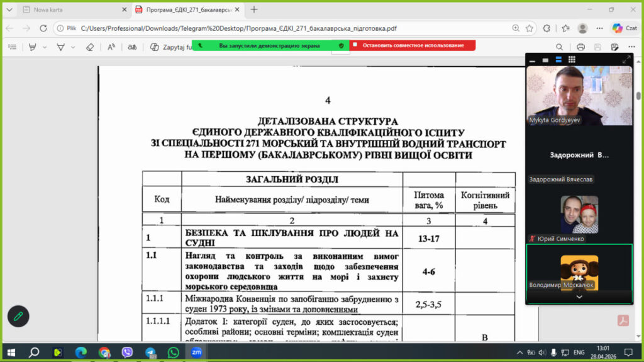Open a new browser tab
This screenshot has width=644, height=362.
254,9
